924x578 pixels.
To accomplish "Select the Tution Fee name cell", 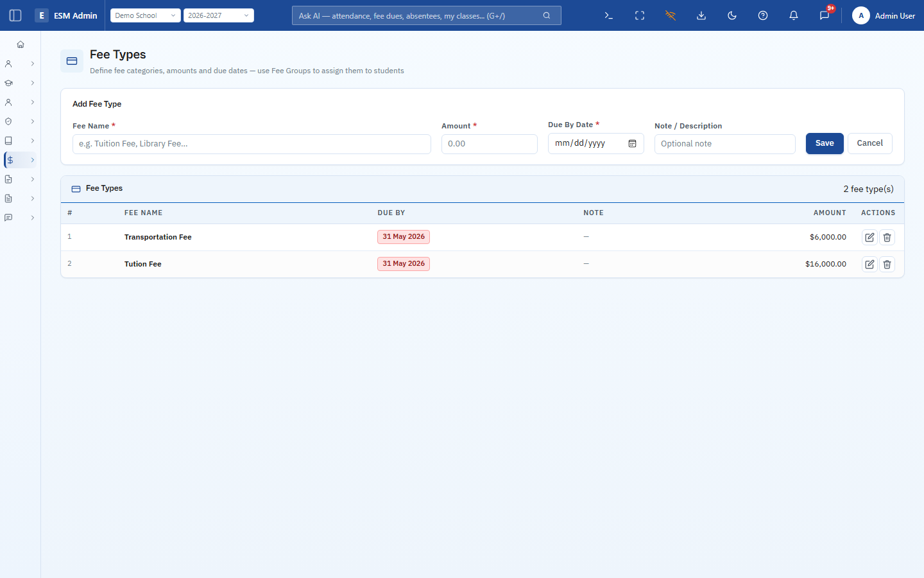I will (143, 264).
